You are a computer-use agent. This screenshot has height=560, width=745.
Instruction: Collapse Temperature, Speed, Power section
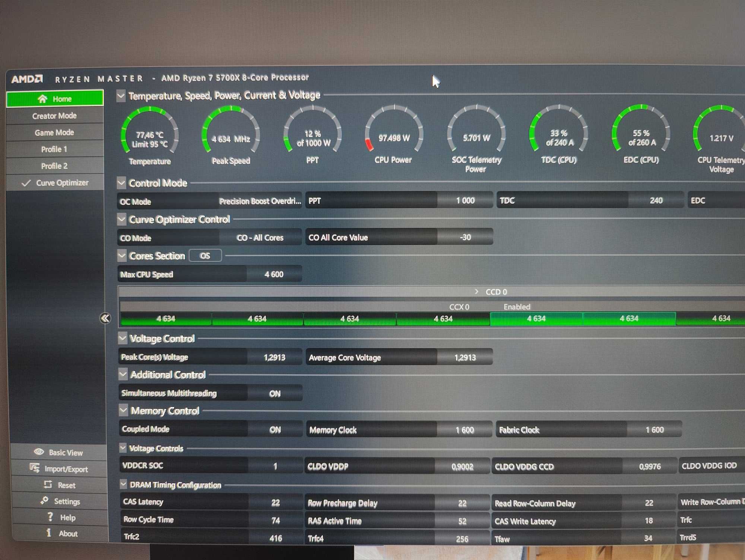pyautogui.click(x=121, y=96)
